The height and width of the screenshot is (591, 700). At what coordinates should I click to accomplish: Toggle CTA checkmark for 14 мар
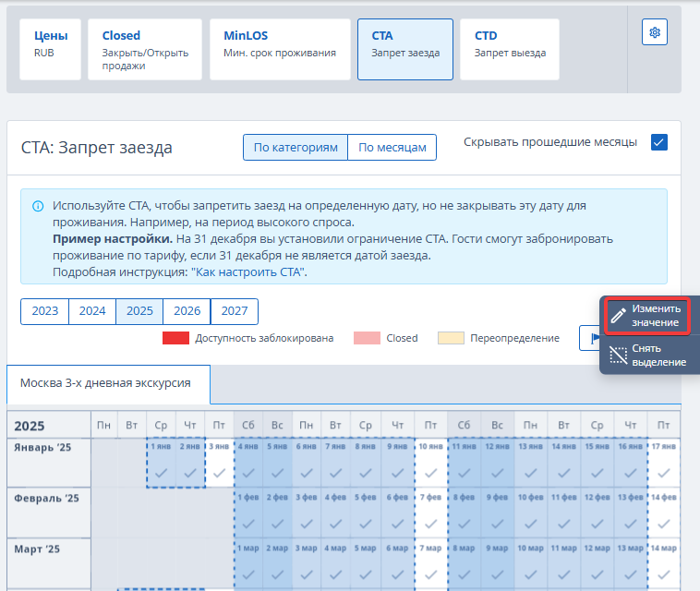[x=664, y=574]
